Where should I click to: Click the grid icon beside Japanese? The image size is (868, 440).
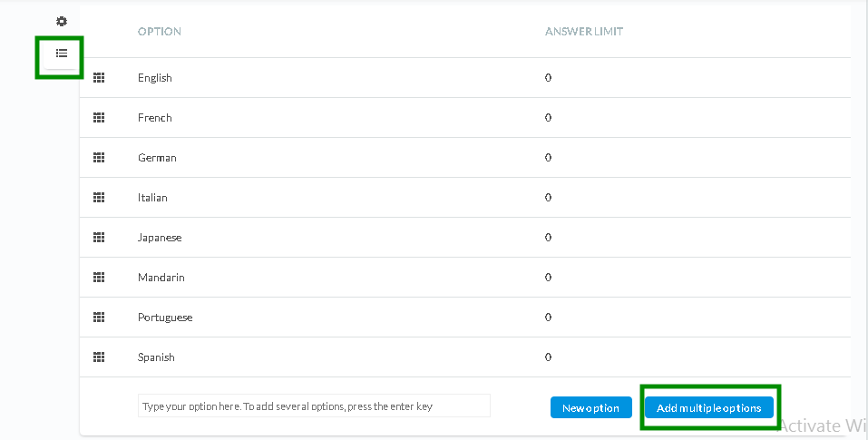pos(99,238)
